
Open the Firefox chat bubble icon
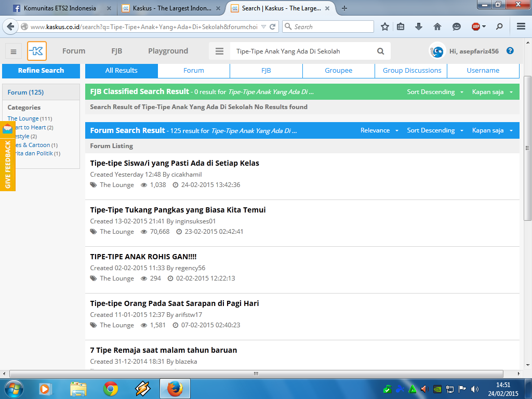pos(457,27)
